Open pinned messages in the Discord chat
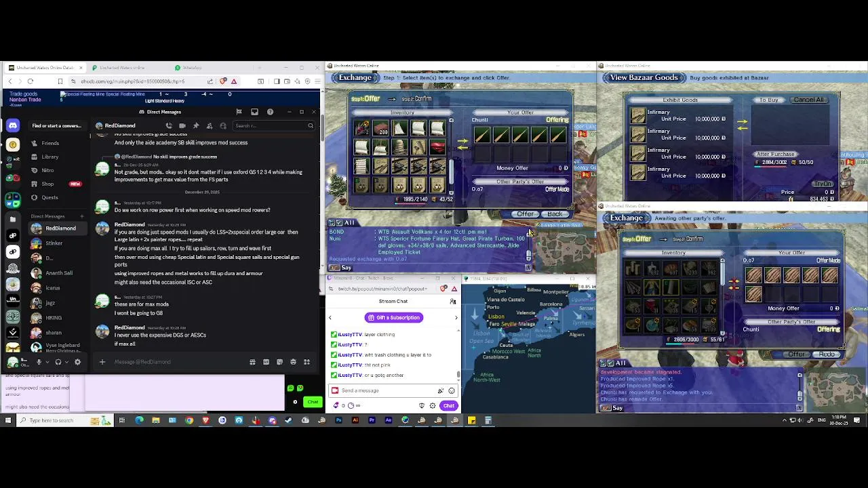Screen dimensions: 868x488 click(x=196, y=125)
